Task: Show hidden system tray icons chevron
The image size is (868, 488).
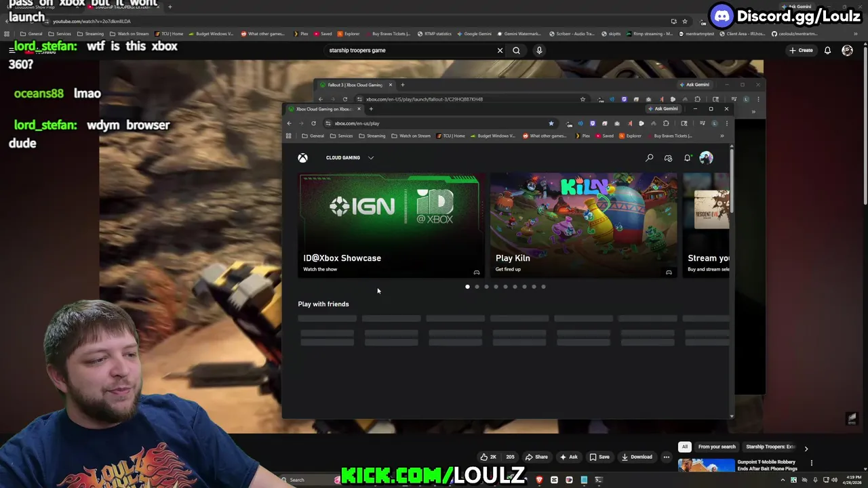Action: (783, 480)
